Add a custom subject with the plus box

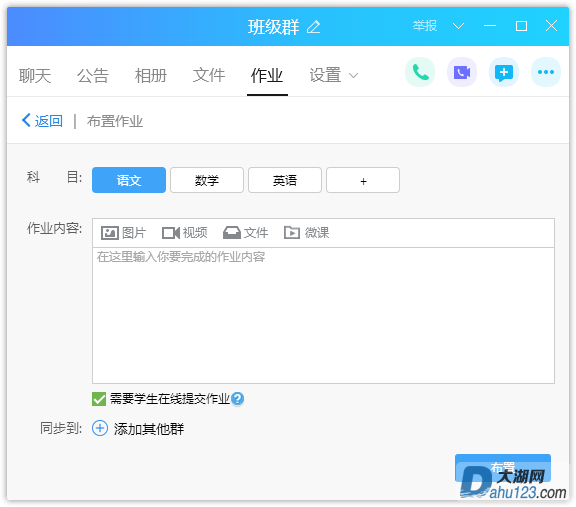[363, 180]
